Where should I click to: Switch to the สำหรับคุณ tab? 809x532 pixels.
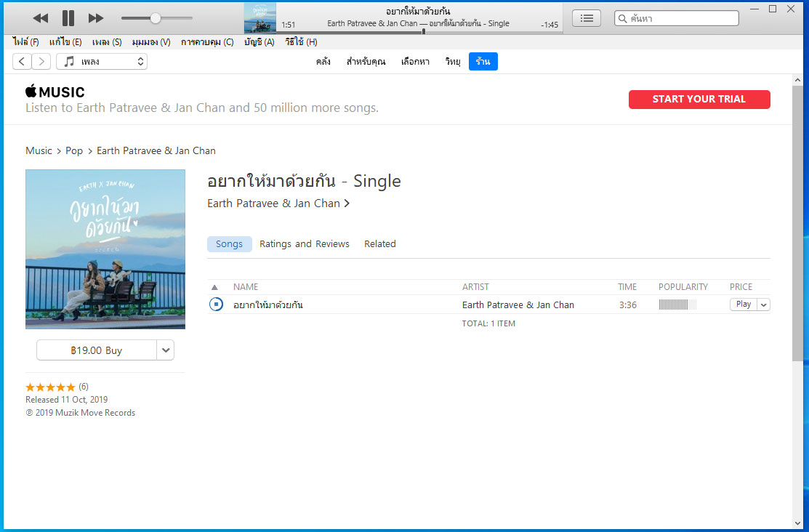(x=366, y=61)
